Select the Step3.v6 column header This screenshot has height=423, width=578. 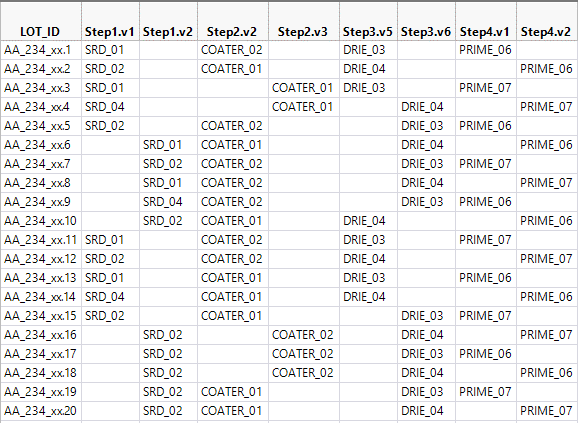(x=426, y=22)
